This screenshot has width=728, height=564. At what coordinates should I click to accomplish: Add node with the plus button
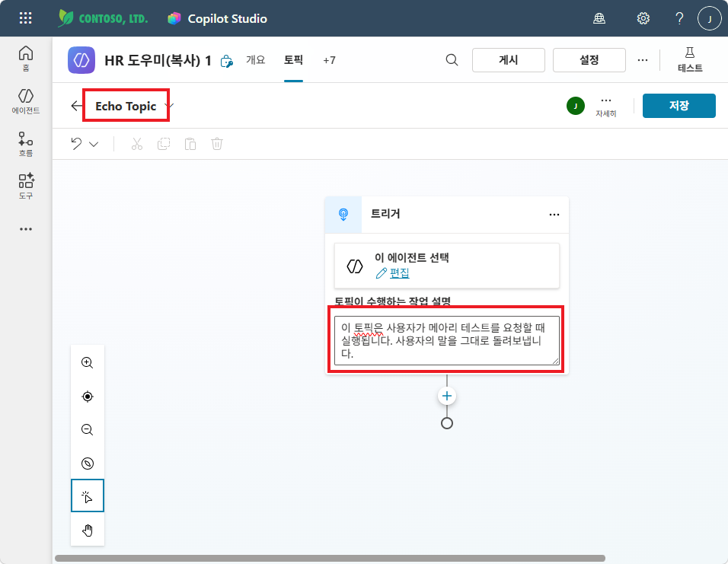coord(447,396)
